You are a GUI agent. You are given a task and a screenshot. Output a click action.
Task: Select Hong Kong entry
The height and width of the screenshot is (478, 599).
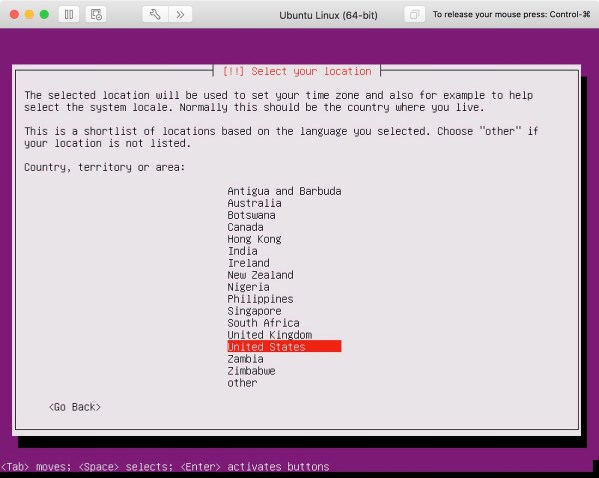[254, 239]
